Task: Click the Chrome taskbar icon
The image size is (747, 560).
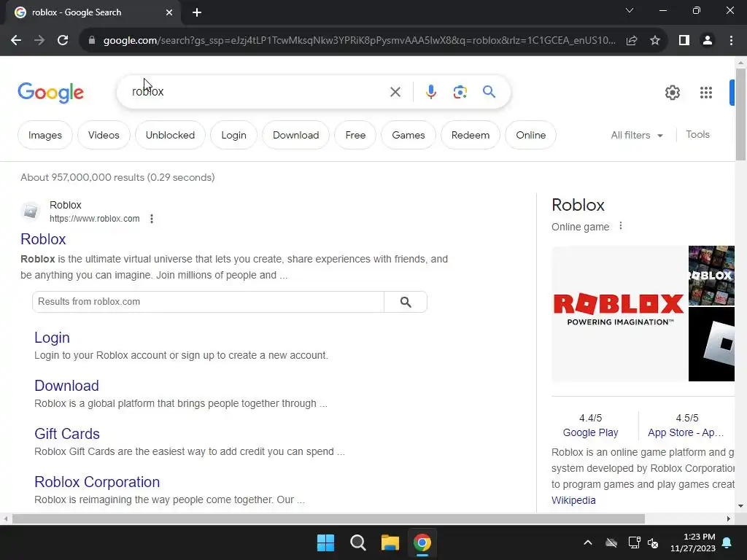Action: [422, 542]
